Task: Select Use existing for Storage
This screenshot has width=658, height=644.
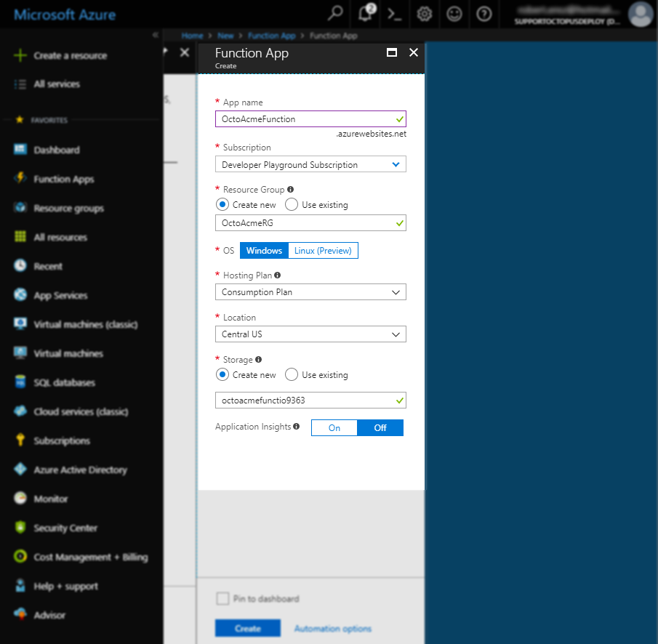Action: pyautogui.click(x=292, y=375)
